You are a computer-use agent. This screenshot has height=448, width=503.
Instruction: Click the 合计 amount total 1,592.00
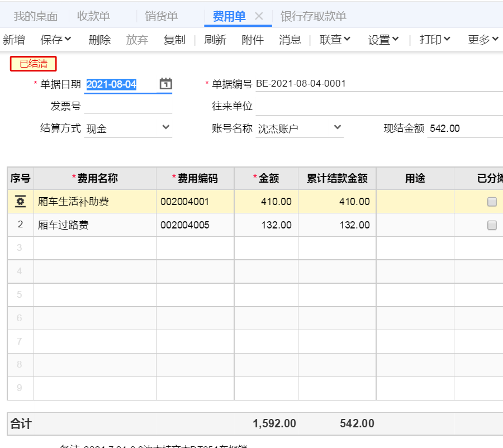tap(274, 423)
